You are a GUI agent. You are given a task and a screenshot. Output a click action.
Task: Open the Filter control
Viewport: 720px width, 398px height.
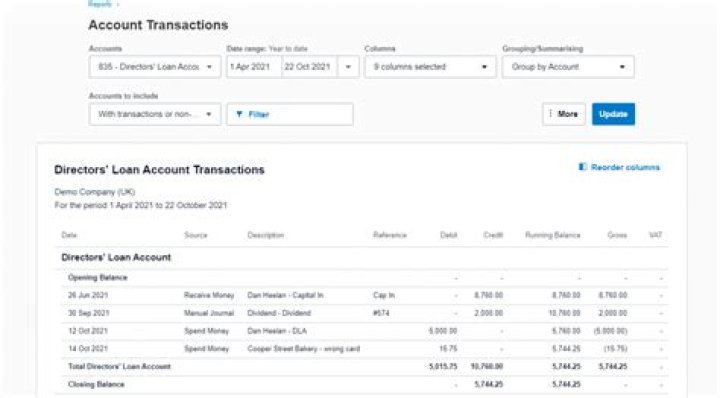(x=290, y=114)
